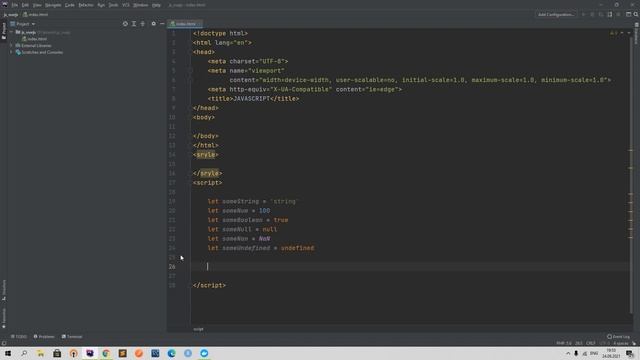Click the Expand All icon in Project panel
The image size is (640, 360).
click(x=134, y=24)
